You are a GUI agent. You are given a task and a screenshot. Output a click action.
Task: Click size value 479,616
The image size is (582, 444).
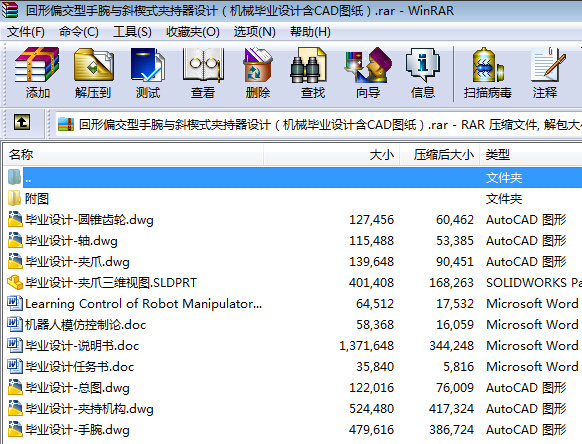(x=371, y=430)
